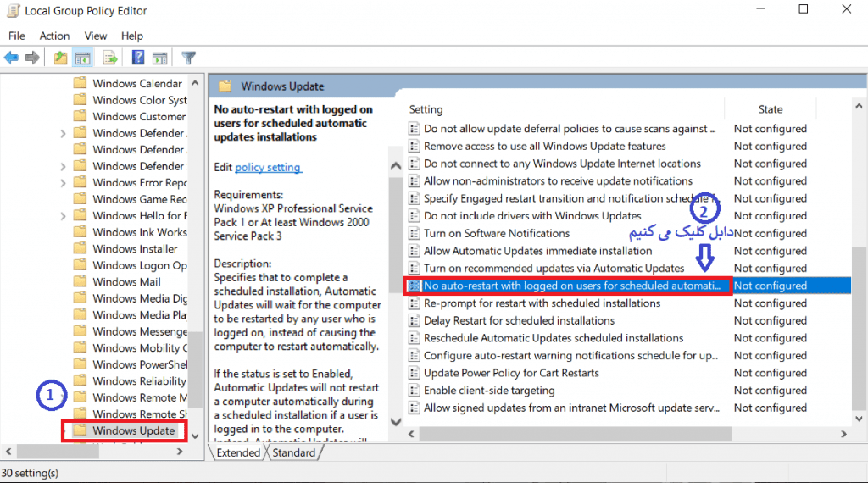Click policy icon beside Delay Restart for scheduled installations

click(x=414, y=321)
